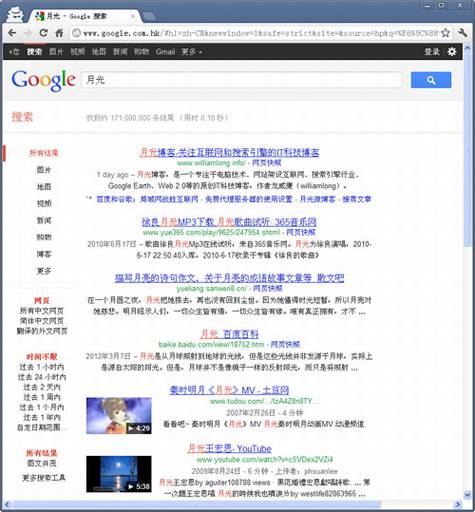The height and width of the screenshot is (512, 475).
Task: Click the scrollbar down arrow
Action: 467,495
